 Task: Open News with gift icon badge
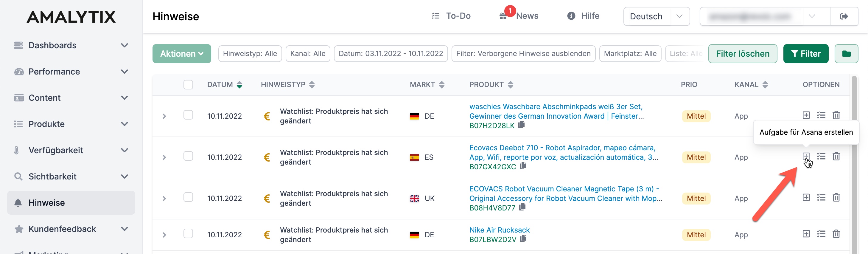pyautogui.click(x=519, y=16)
